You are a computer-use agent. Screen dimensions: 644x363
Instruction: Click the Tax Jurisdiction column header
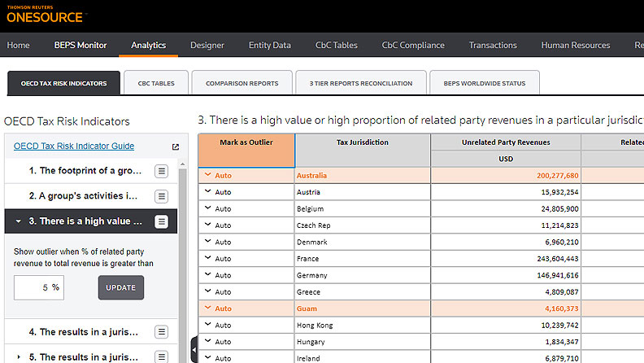(362, 142)
